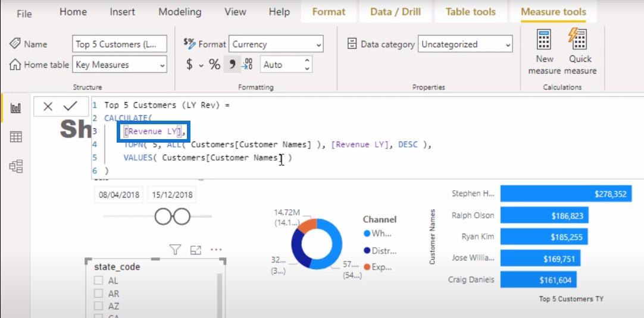Open more options for state_code slicer

point(216,250)
